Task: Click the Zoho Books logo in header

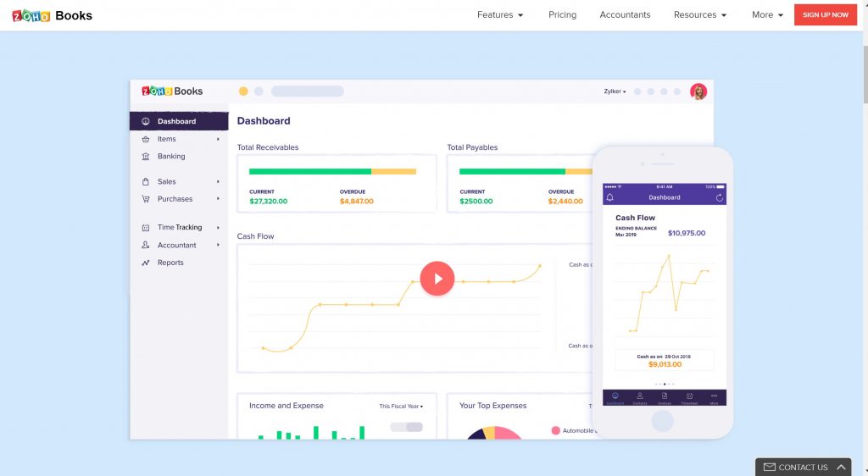Action: (x=52, y=15)
